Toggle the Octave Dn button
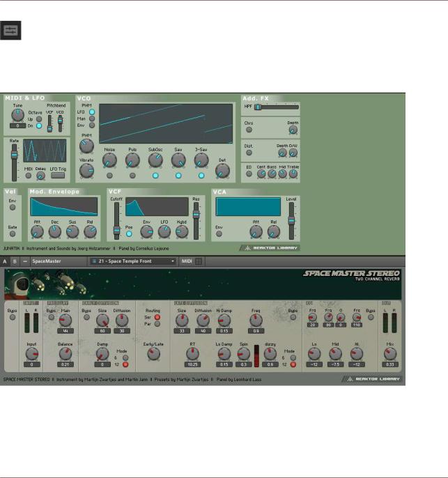Viewport: 448px width, 478px height. point(39,125)
